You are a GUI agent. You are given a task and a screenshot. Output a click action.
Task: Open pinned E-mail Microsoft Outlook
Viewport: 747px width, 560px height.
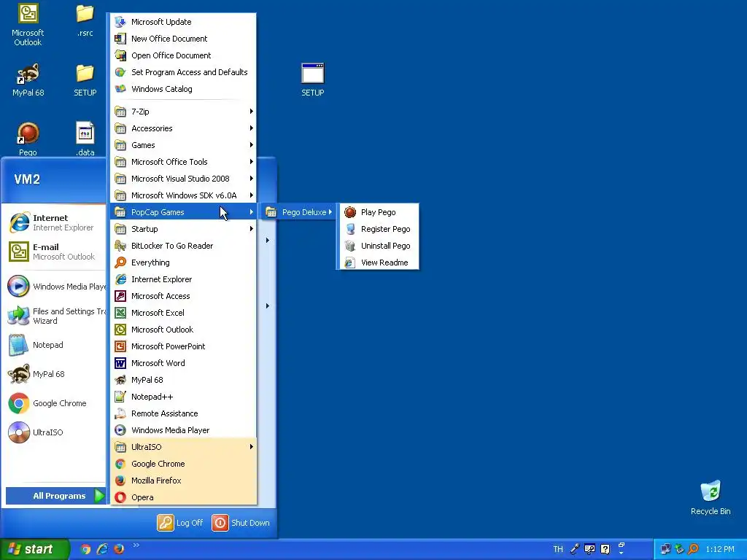55,252
